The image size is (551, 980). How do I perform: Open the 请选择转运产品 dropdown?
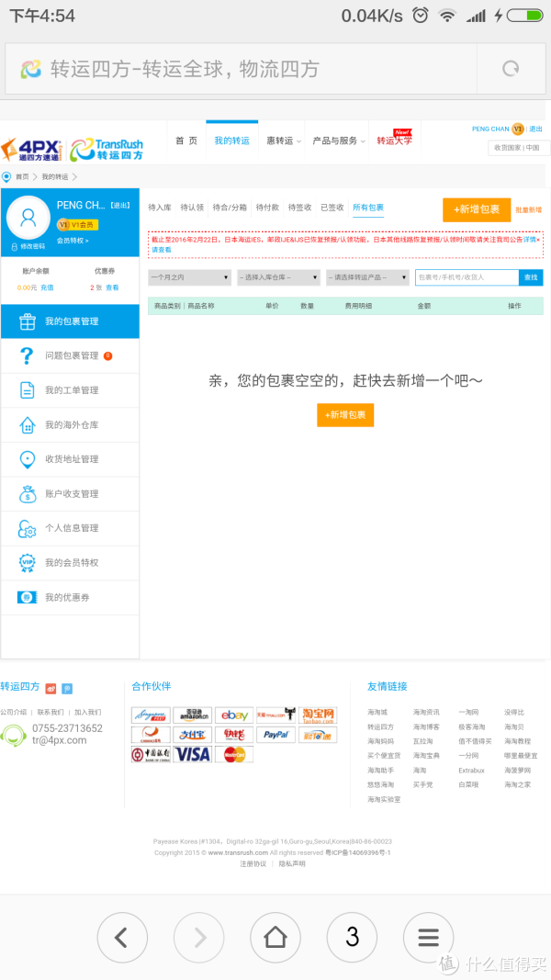367,277
